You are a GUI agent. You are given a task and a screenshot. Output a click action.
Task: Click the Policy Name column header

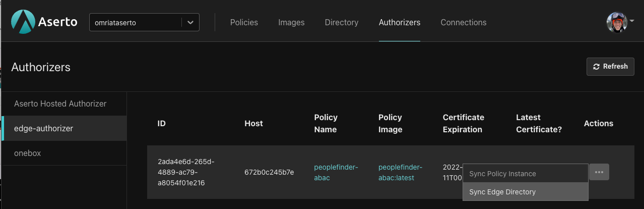click(x=326, y=123)
